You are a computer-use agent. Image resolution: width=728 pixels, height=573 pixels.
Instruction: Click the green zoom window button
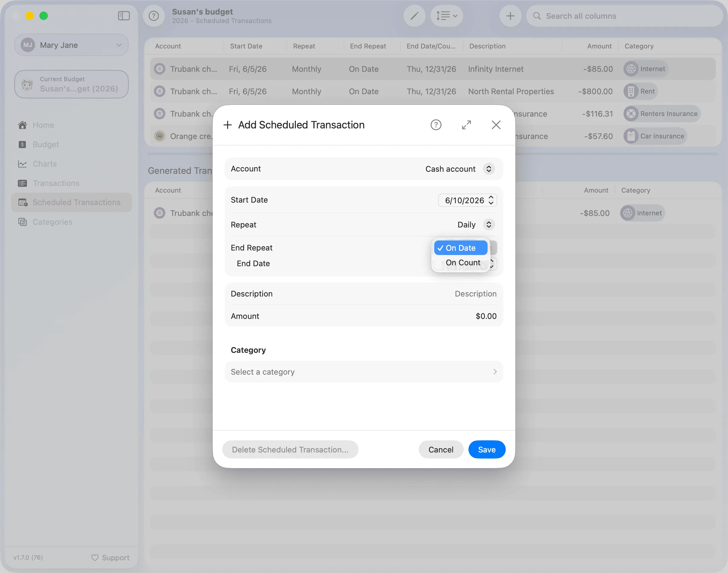(x=44, y=16)
